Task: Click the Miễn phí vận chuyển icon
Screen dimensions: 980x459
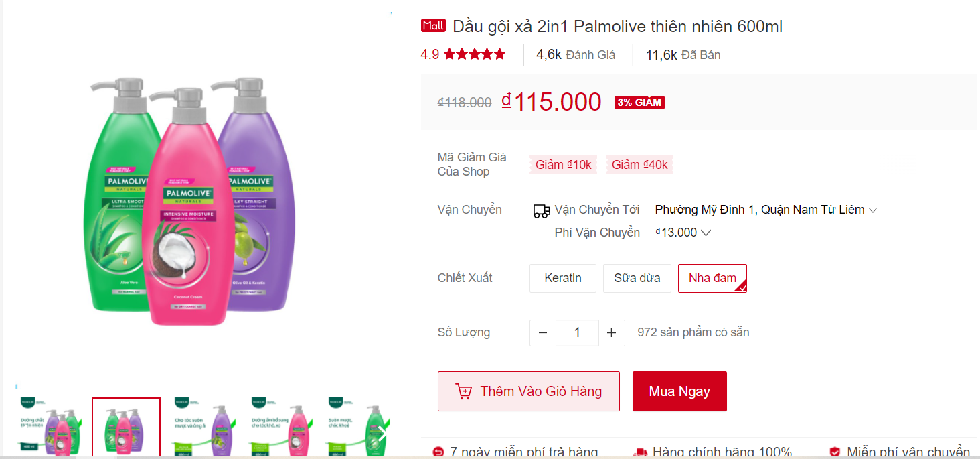Action: coord(834,450)
